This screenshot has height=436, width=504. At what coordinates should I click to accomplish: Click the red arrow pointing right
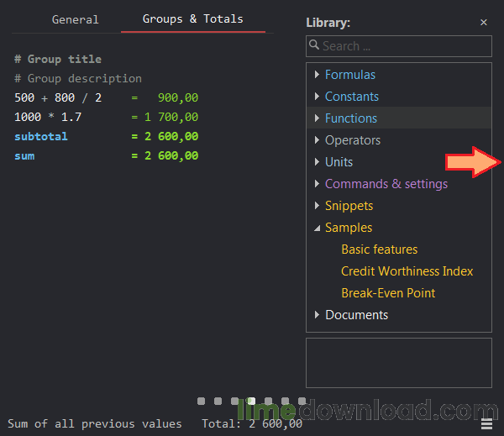pyautogui.click(x=474, y=161)
